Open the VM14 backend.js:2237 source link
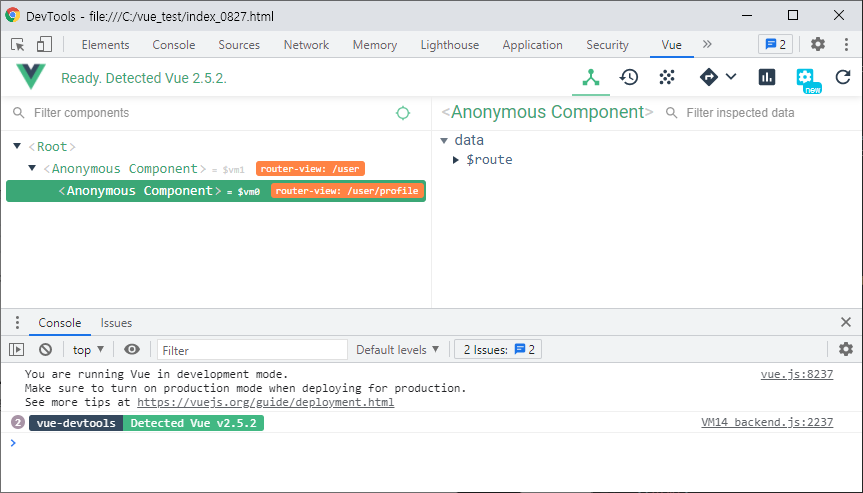Screen dimensions: 863x493 [767, 423]
